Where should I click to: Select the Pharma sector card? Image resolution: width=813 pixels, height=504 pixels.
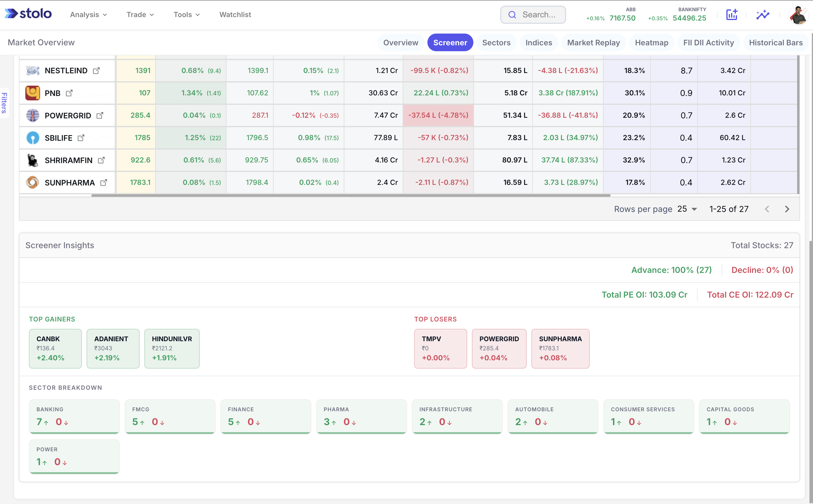pyautogui.click(x=361, y=417)
